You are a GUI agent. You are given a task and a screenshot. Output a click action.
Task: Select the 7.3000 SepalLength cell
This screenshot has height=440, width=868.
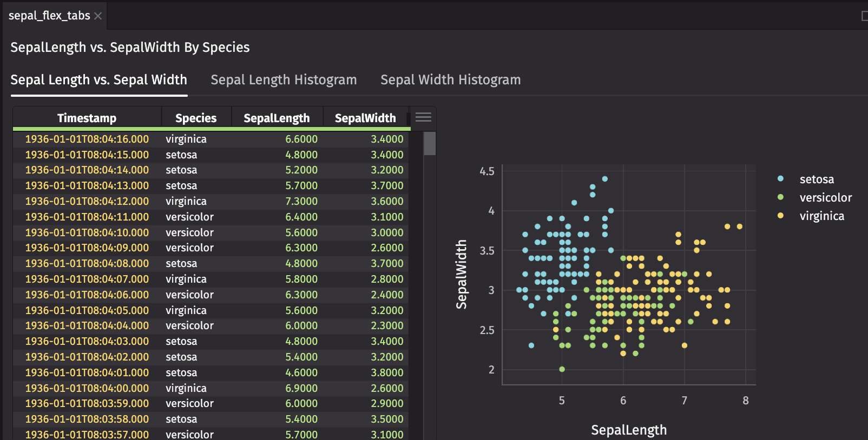(x=301, y=201)
